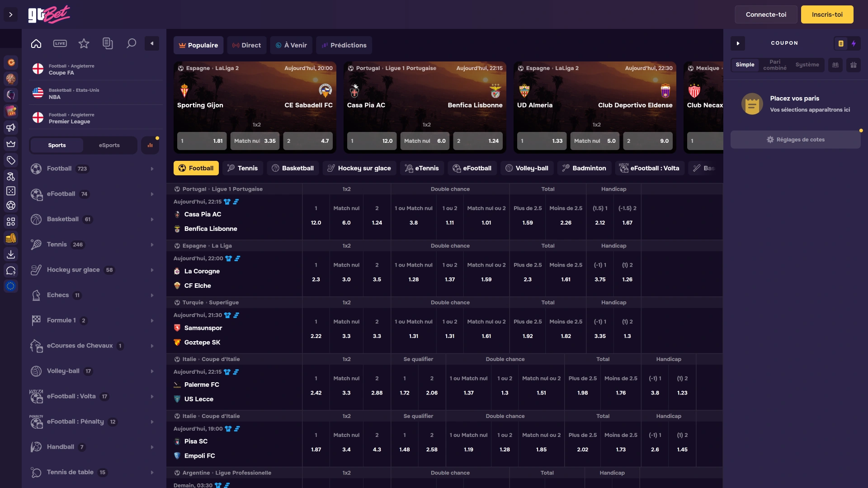Image resolution: width=868 pixels, height=488 pixels.
Task: Expand the Hockey sur glace category
Action: pos(94,270)
